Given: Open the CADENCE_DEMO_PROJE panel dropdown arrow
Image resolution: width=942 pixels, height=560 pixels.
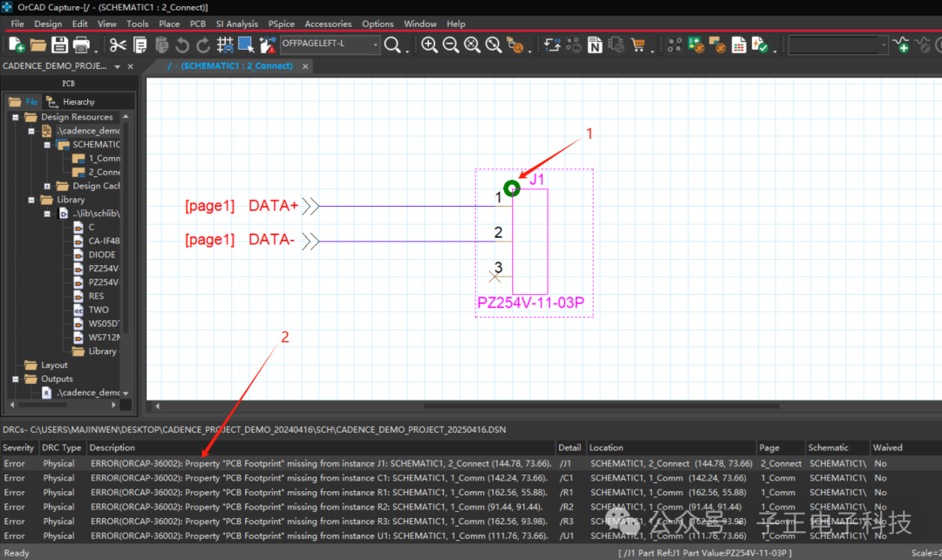Looking at the screenshot, I should pyautogui.click(x=117, y=66).
